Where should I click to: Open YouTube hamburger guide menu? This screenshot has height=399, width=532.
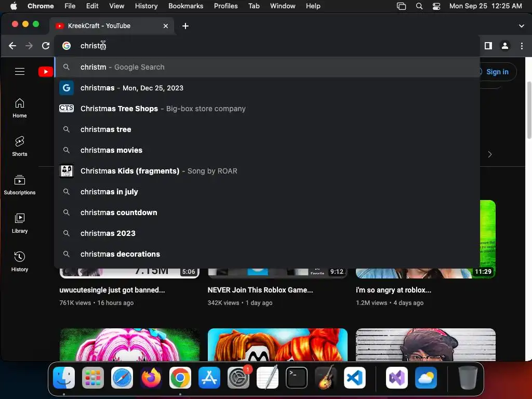(x=20, y=72)
